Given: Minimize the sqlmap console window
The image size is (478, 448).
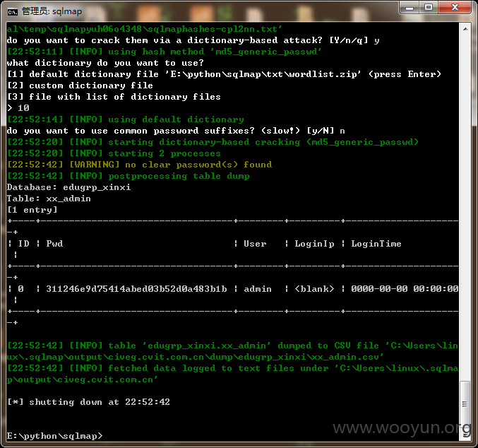Looking at the screenshot, I should [410, 8].
